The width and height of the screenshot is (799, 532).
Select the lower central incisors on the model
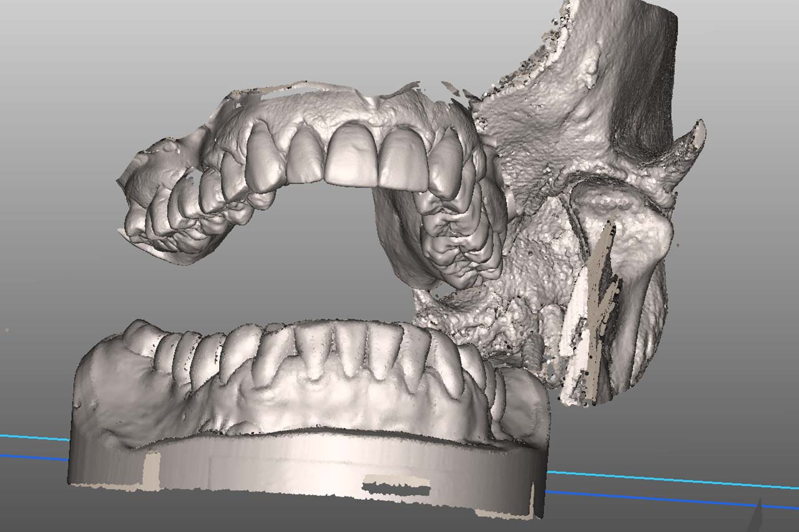click(x=350, y=348)
